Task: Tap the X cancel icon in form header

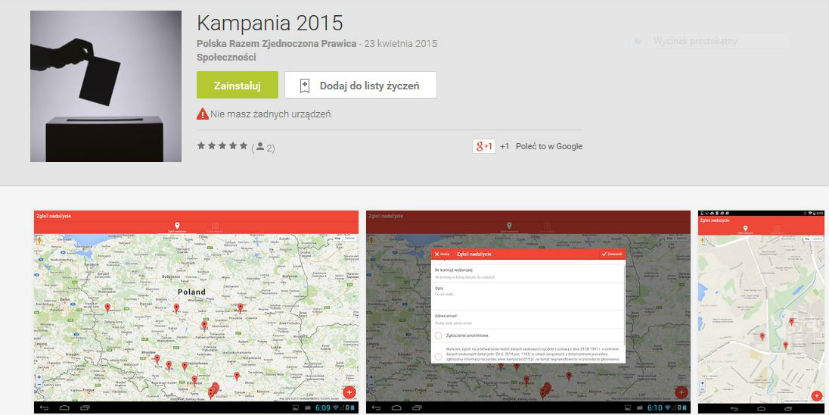Action: (437, 254)
